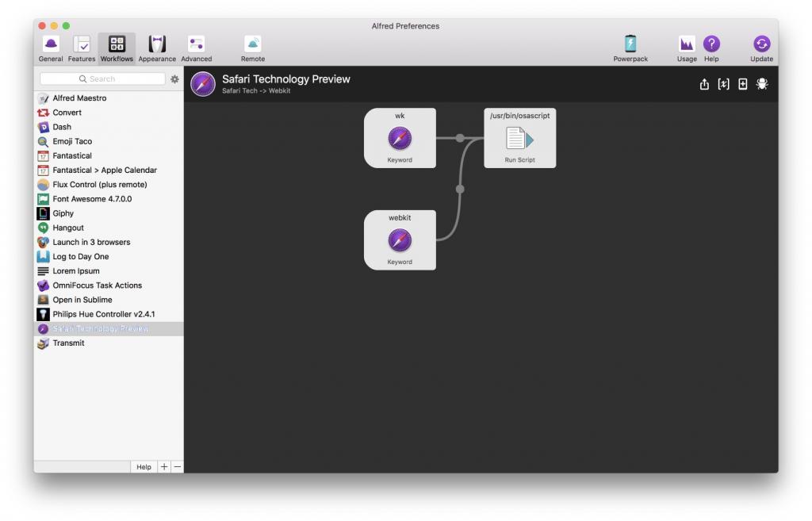812x521 pixels.
Task: Open the workflow debugger bug icon
Action: click(762, 84)
